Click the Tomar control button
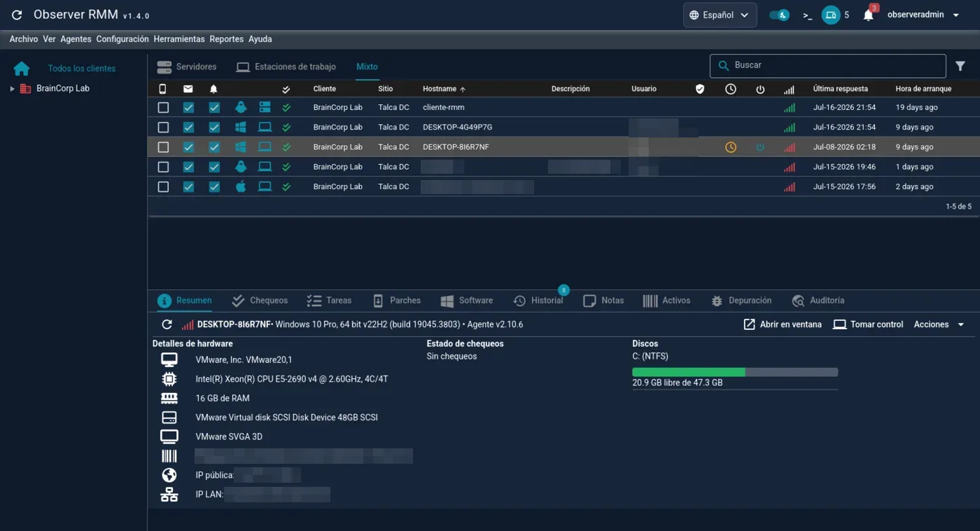Screen dimensions: 980x531 868,324
